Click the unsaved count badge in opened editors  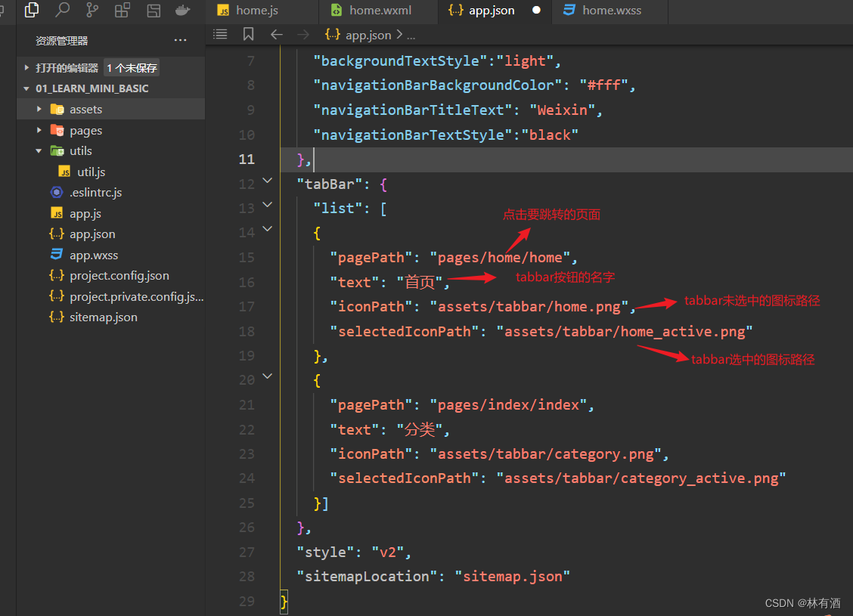pyautogui.click(x=132, y=67)
